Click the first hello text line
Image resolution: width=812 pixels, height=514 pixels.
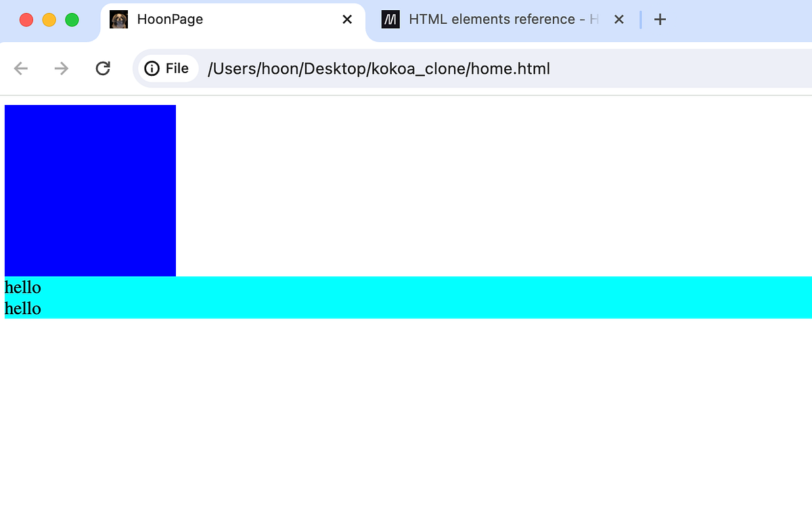coord(22,287)
